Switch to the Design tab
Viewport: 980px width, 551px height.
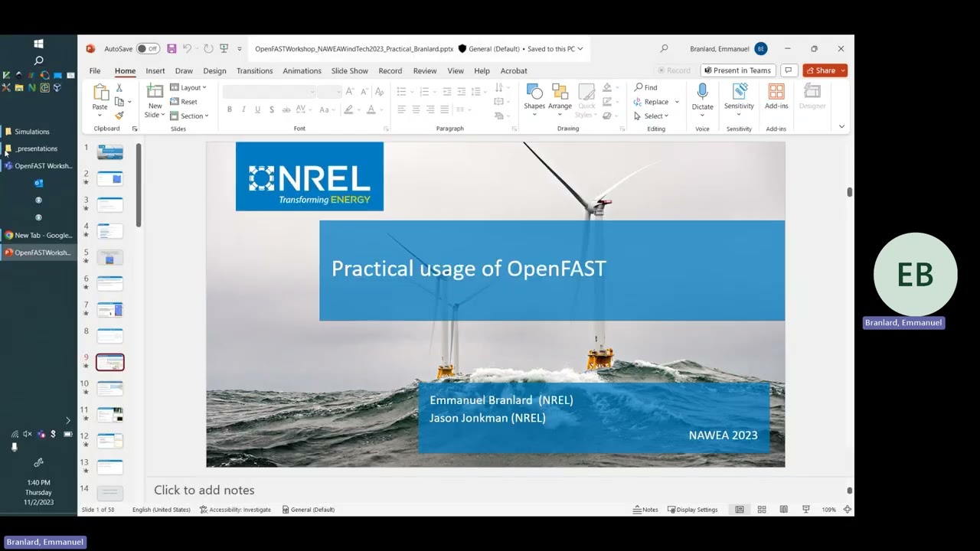click(214, 71)
